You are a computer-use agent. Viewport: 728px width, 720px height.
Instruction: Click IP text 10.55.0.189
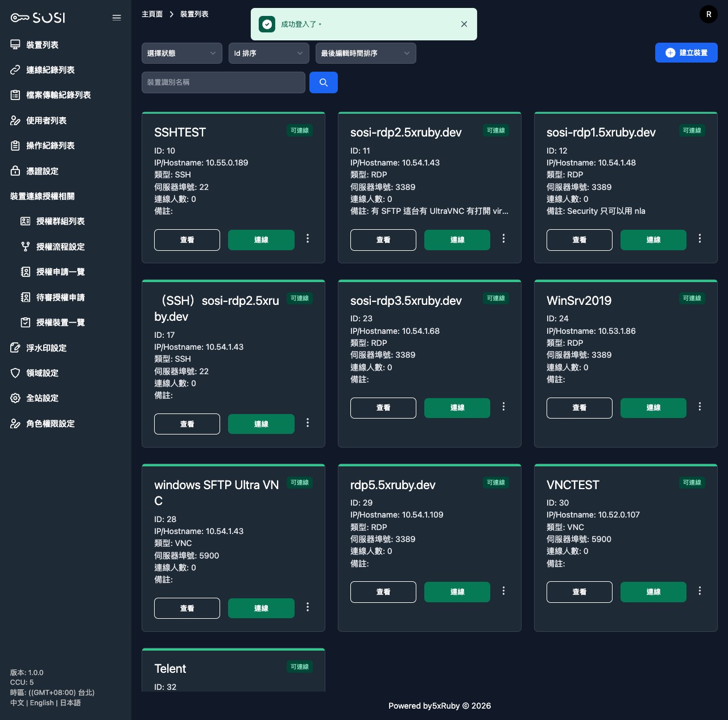coord(227,163)
